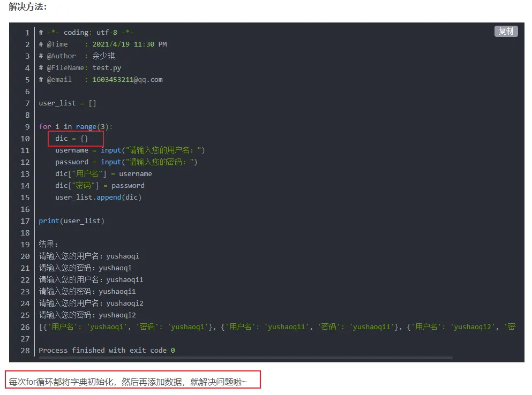Click the 结果 label on line 19

click(x=48, y=244)
